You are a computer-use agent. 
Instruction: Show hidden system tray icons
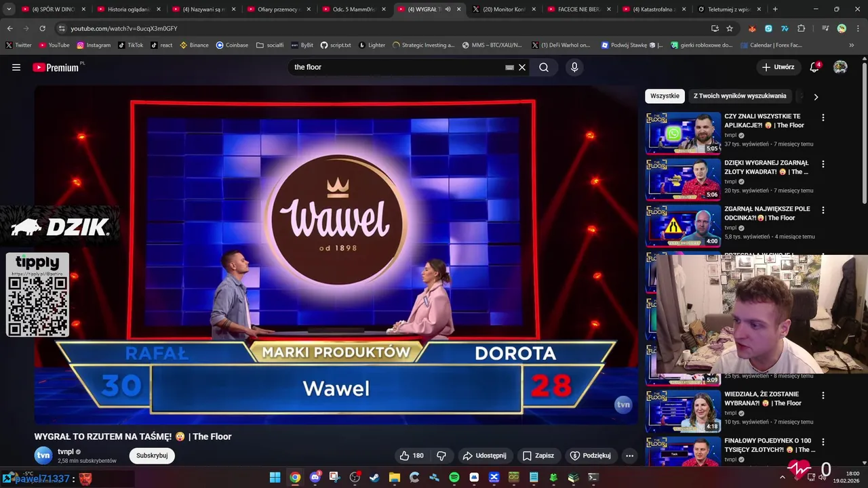point(782,477)
